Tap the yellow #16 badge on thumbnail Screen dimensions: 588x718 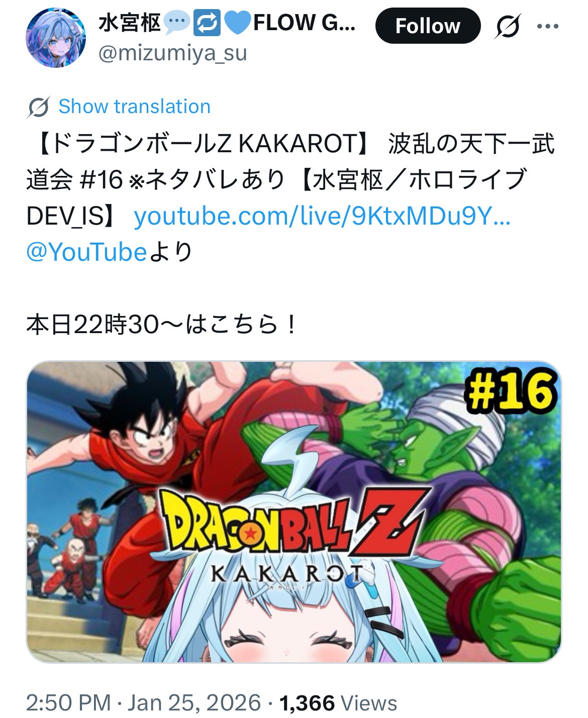point(512,392)
